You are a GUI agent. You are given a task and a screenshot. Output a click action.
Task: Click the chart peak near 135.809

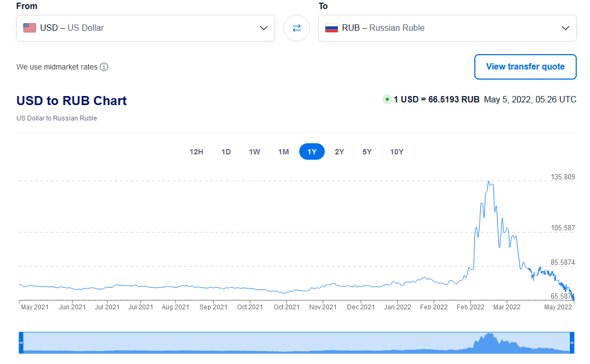point(489,182)
